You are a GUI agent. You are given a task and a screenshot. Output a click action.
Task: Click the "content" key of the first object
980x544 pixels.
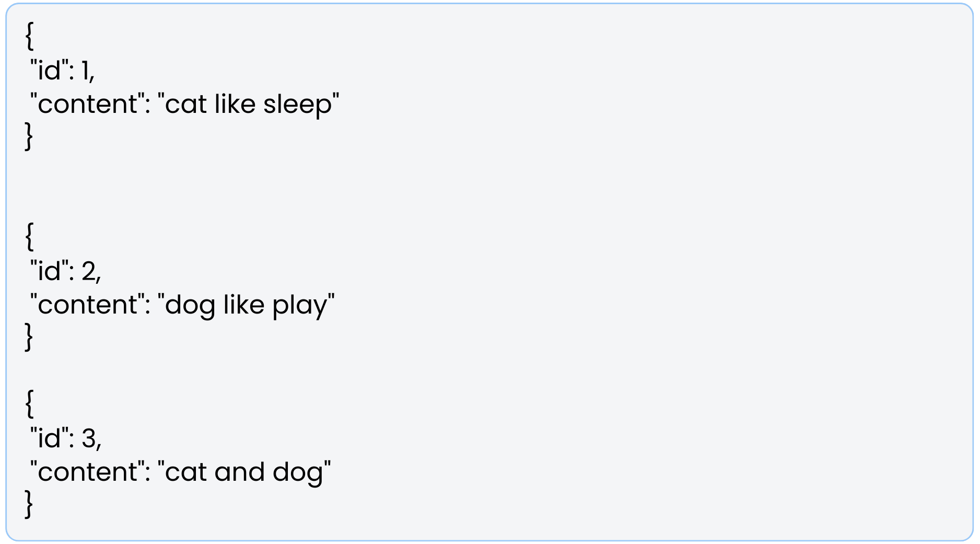[87, 103]
